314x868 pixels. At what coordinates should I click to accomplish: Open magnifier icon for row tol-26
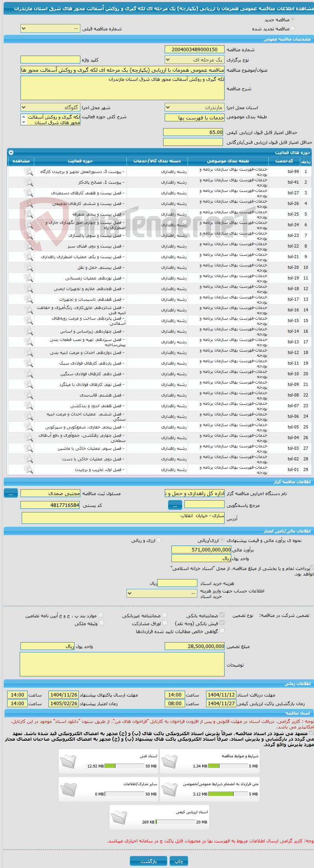tap(28, 203)
